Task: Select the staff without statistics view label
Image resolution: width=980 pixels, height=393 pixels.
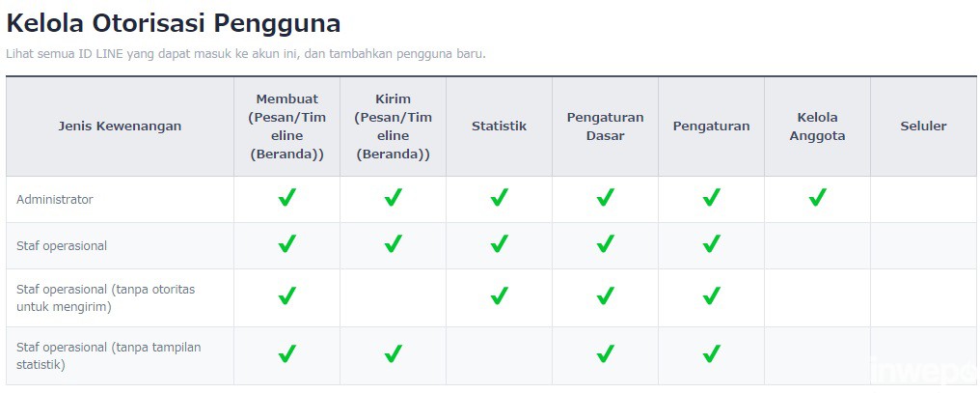Action: [x=108, y=355]
